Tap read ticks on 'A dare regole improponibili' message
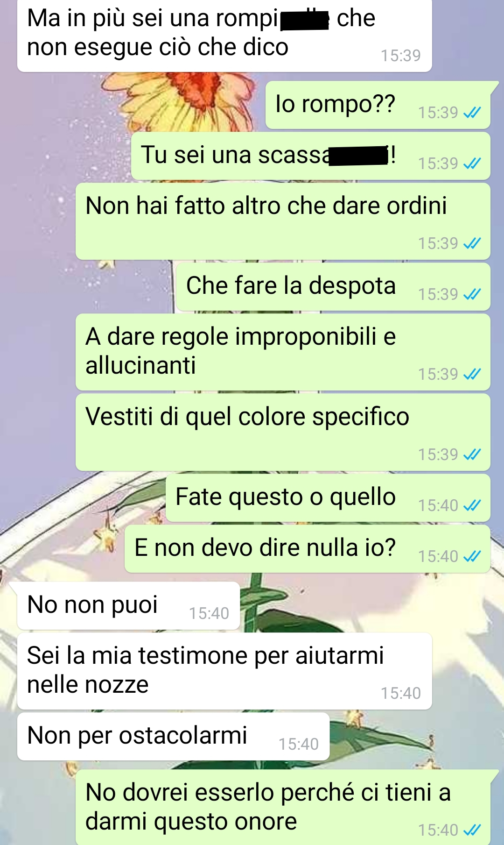The image size is (504, 845). 472,374
